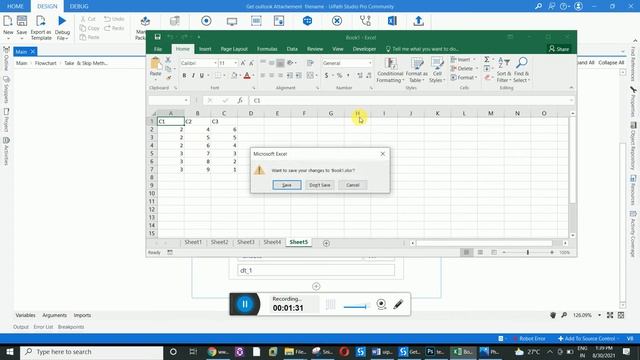Screen dimensions: 640x360
Task: Open the UiPath Variables panel
Action: pos(25,315)
